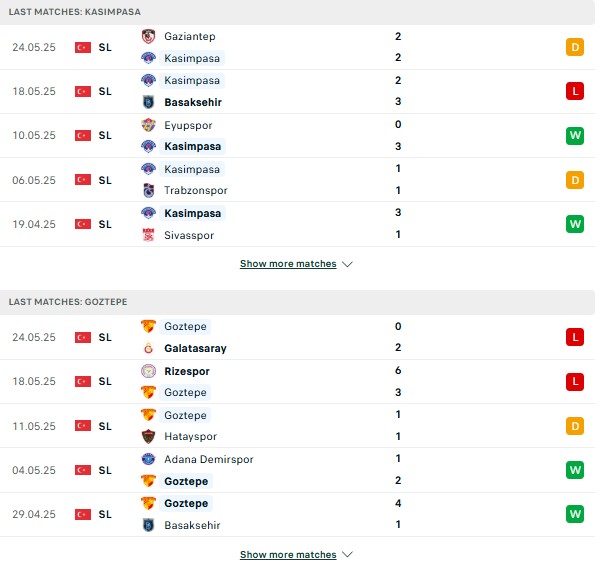Click the Turkey flag on 24.05.25 Gaziantep row
The width and height of the screenshot is (599, 574).
pyautogui.click(x=83, y=47)
